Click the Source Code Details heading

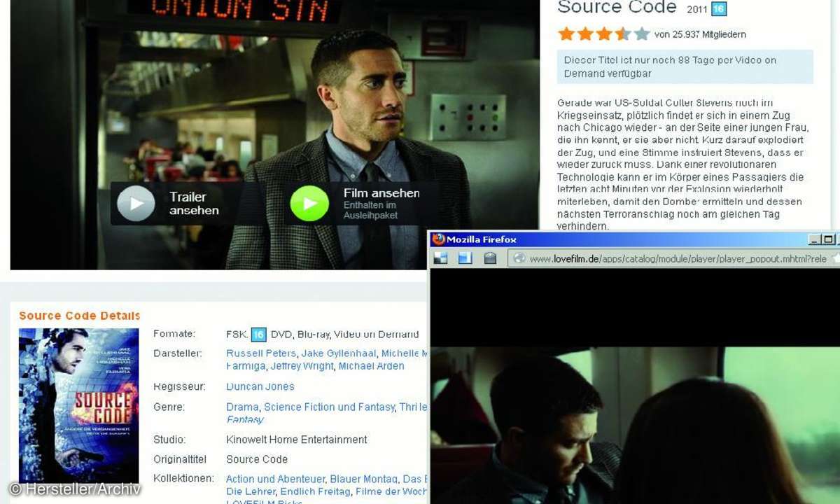click(x=79, y=316)
